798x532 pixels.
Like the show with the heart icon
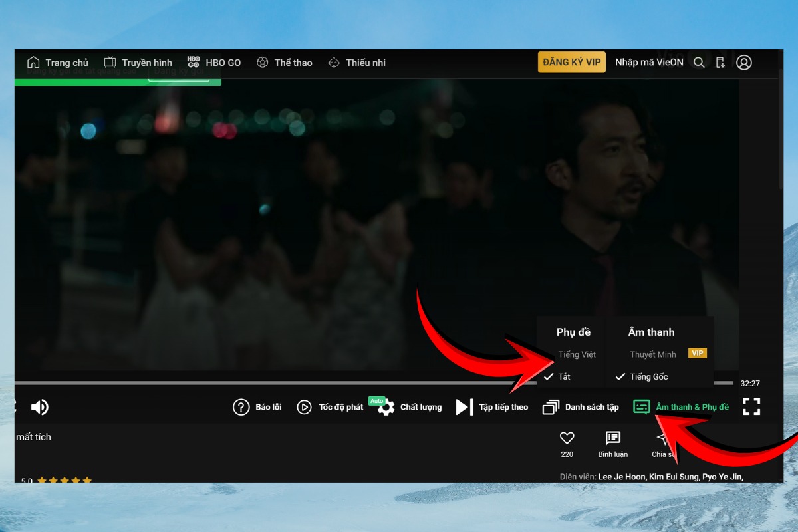(567, 438)
